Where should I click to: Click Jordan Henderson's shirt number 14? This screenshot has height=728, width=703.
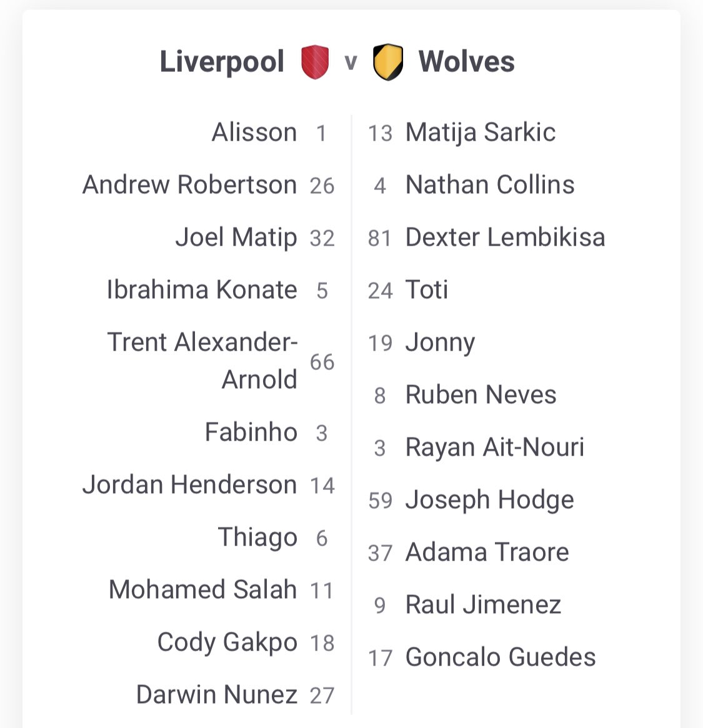322,486
